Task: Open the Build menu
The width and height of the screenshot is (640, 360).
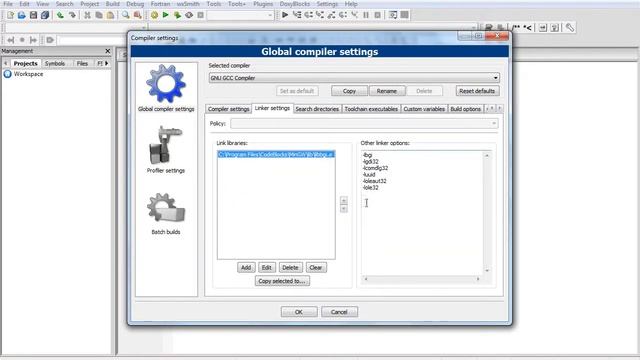Action: click(x=113, y=4)
